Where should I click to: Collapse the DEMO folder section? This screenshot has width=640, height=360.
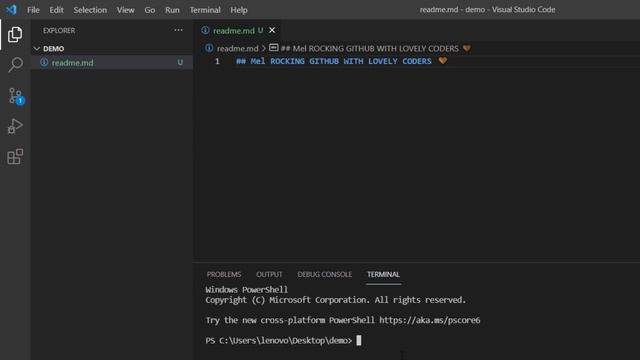click(x=37, y=49)
